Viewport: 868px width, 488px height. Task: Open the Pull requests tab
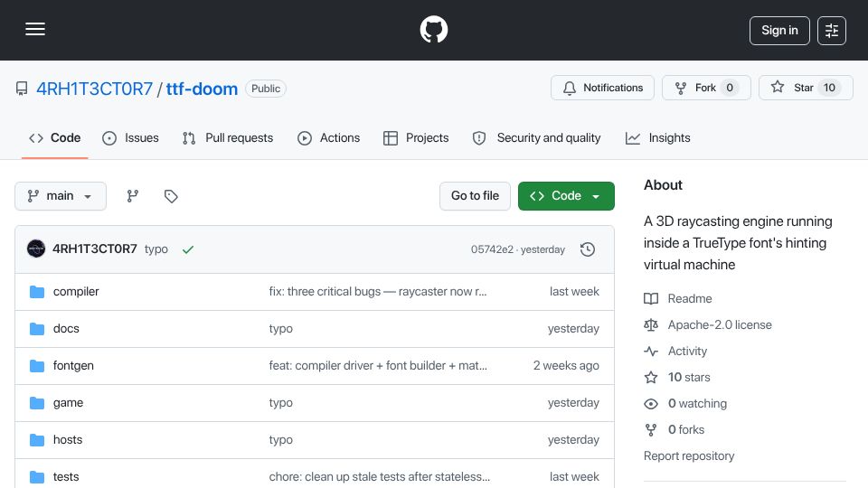point(228,137)
